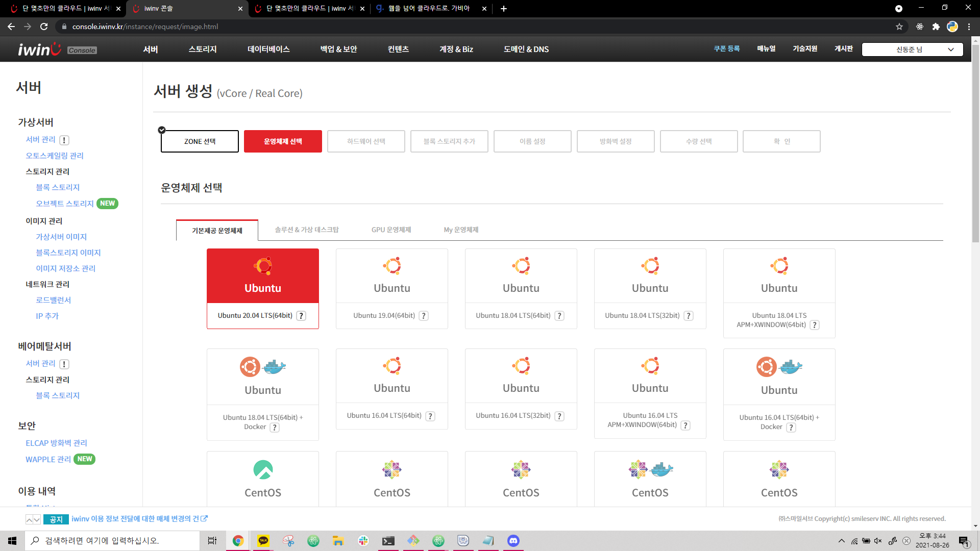Open KakaoTalk from the taskbar
Viewport: 980px width, 551px height.
263,541
